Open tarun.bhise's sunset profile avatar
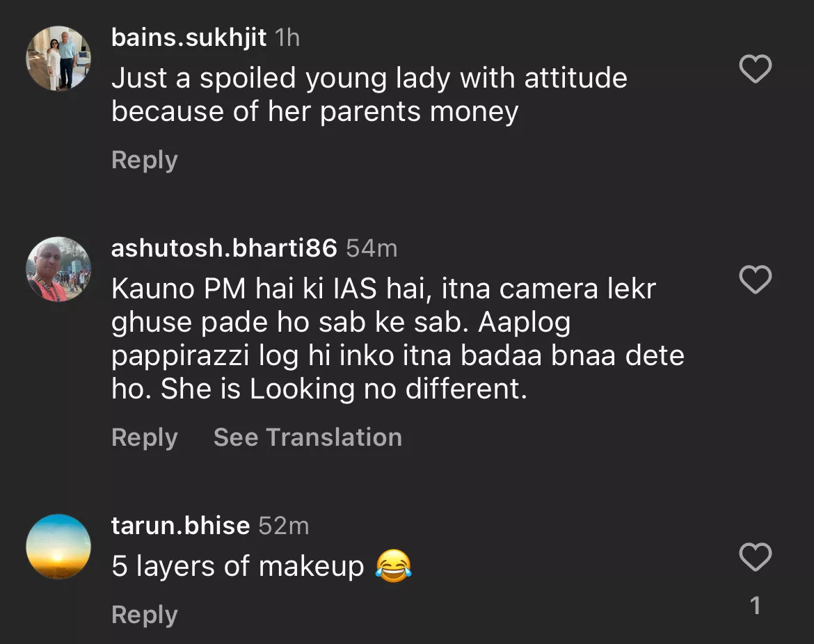The height and width of the screenshot is (644, 814). [x=58, y=547]
